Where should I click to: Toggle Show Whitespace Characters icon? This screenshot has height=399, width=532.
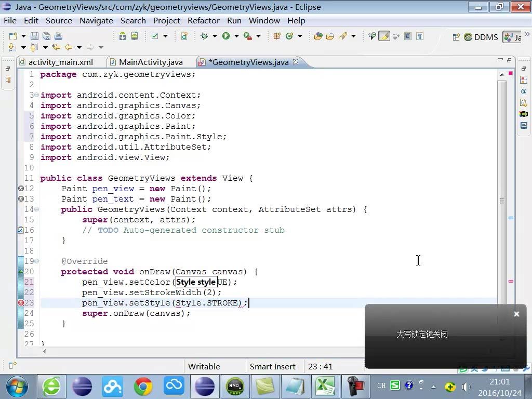pos(420,36)
